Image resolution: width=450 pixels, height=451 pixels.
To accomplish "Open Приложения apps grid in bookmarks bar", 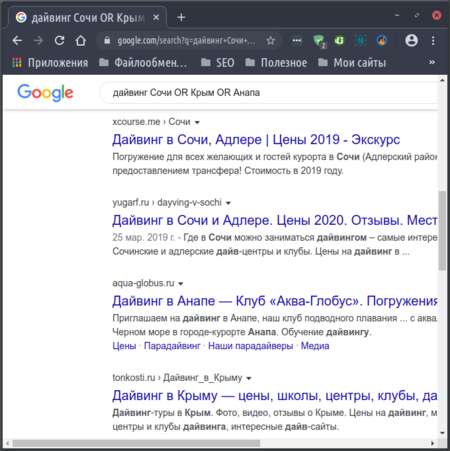I will click(50, 63).
